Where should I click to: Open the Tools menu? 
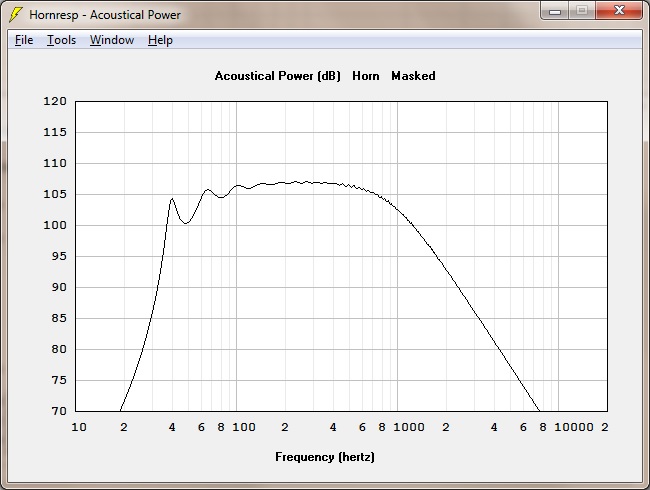61,40
